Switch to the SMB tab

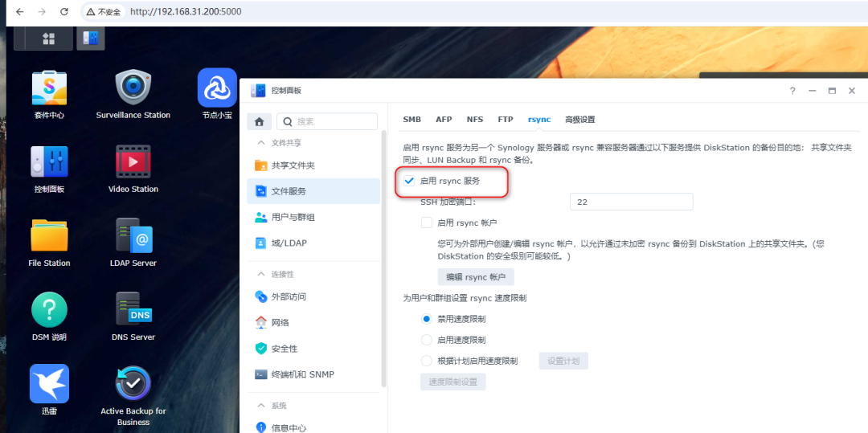click(411, 120)
